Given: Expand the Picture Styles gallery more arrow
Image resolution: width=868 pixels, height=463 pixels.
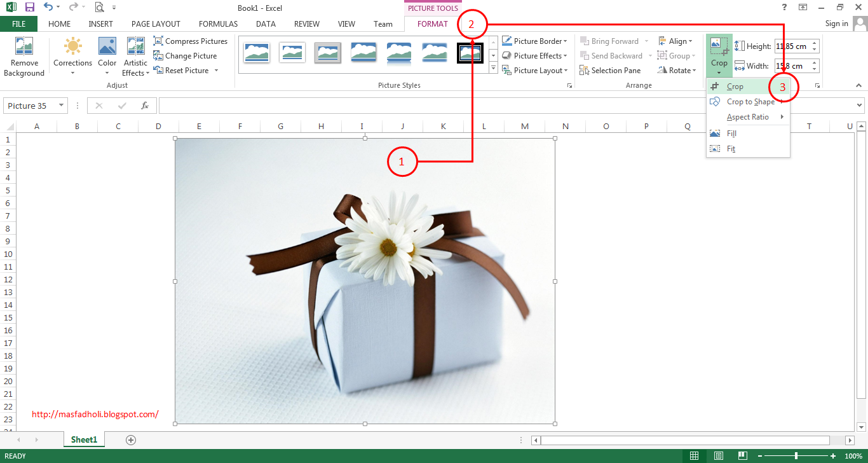Looking at the screenshot, I should [493, 69].
